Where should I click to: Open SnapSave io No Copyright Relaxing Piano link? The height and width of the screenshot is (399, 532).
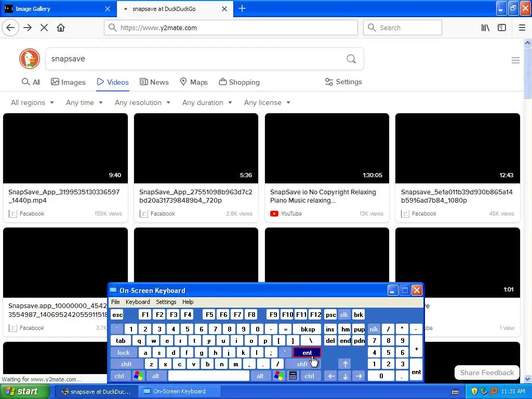point(323,196)
